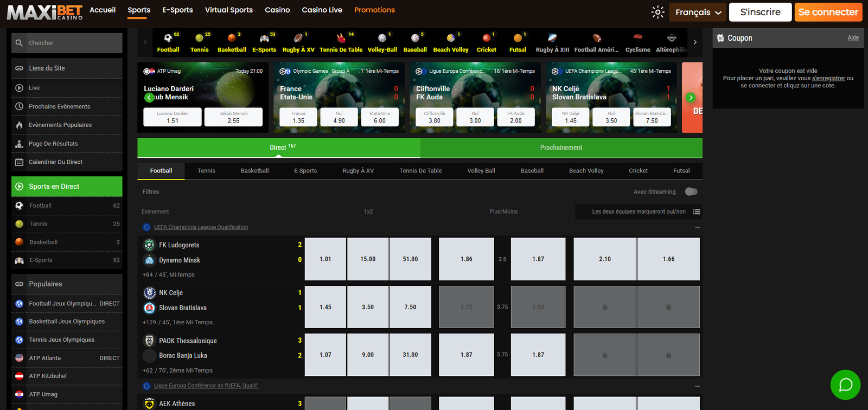The image size is (868, 410).
Task: Click PAOK Thessalonique team crest
Action: pyautogui.click(x=149, y=341)
